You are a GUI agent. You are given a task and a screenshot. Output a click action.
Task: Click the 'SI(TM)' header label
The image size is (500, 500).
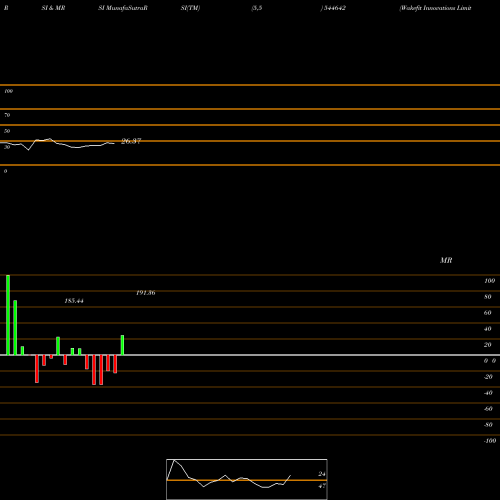(x=190, y=8)
